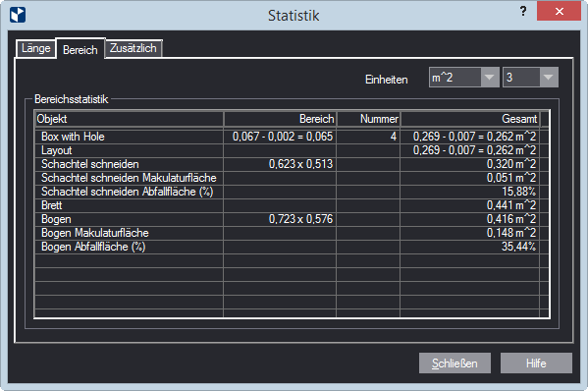
Task: Click the application logo in the title bar
Action: click(18, 15)
